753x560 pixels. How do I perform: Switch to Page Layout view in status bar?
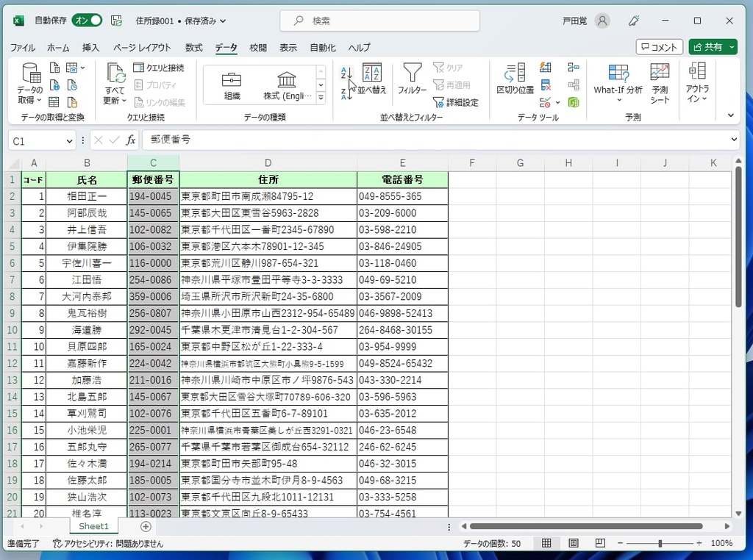[574, 543]
